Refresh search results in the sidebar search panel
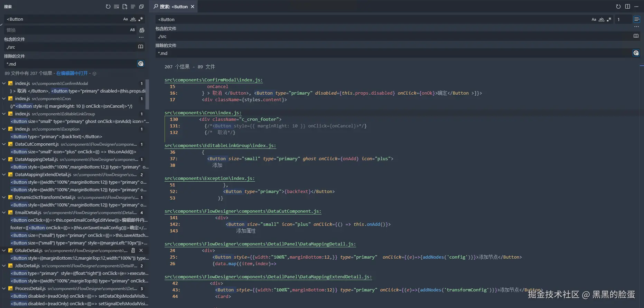The image size is (644, 308). click(108, 7)
